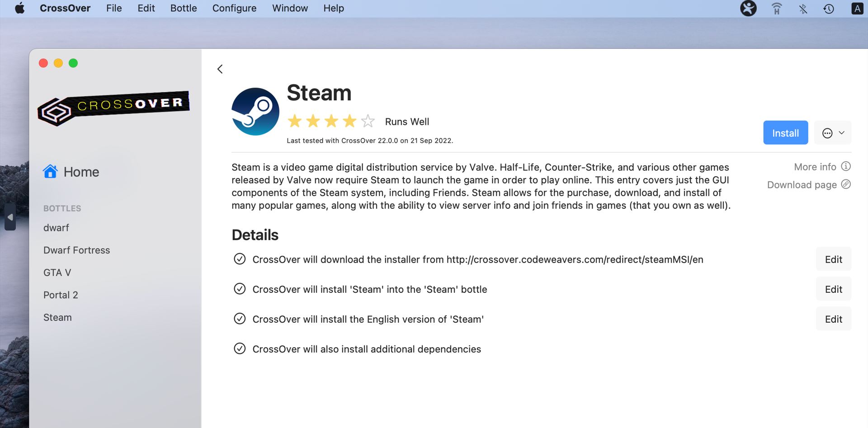Viewport: 868px width, 428px height.
Task: Click the blue Install button
Action: click(785, 133)
